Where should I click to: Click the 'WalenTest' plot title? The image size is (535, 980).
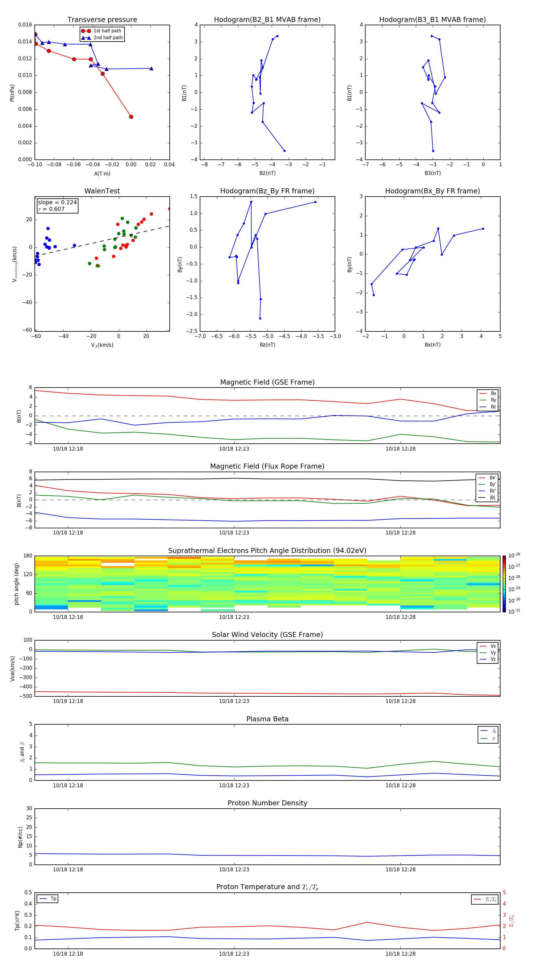[x=102, y=191]
